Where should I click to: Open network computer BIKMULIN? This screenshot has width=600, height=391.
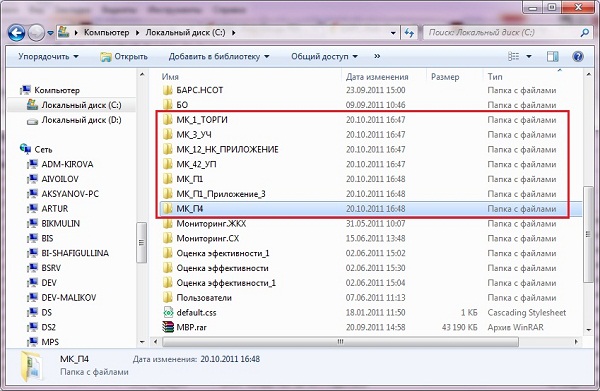pos(54,223)
